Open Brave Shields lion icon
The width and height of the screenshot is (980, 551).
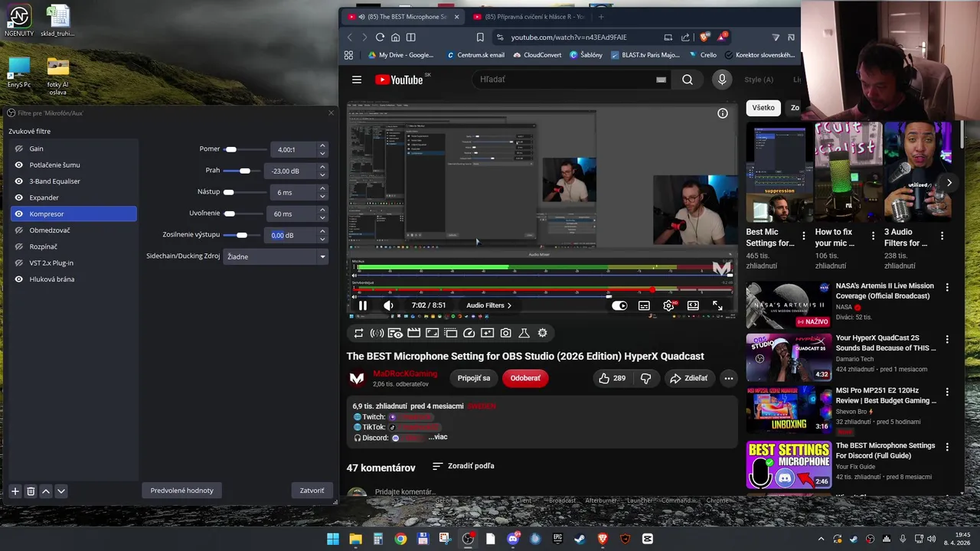(704, 37)
